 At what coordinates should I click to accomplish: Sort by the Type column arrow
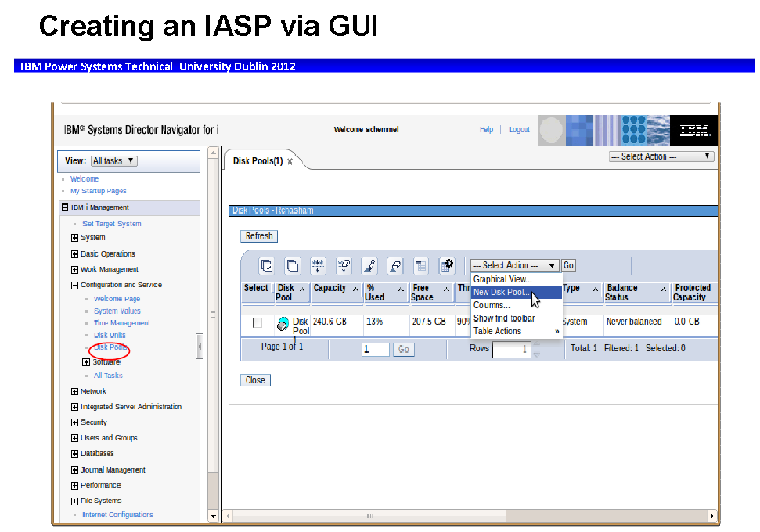(x=595, y=289)
